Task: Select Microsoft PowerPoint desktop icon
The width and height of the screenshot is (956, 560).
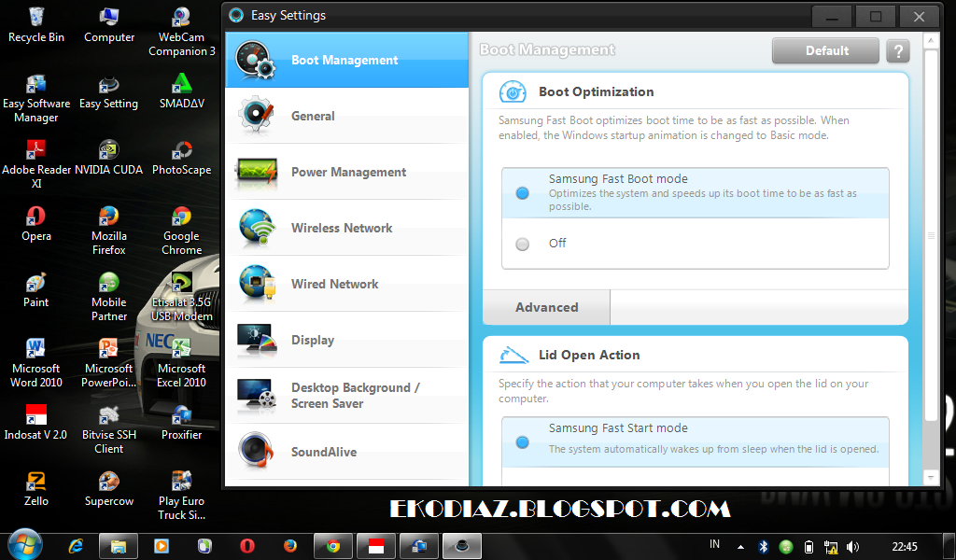Action: pyautogui.click(x=109, y=363)
